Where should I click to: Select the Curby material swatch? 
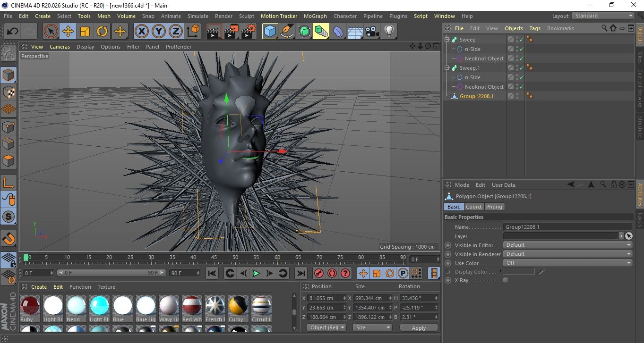click(x=238, y=306)
